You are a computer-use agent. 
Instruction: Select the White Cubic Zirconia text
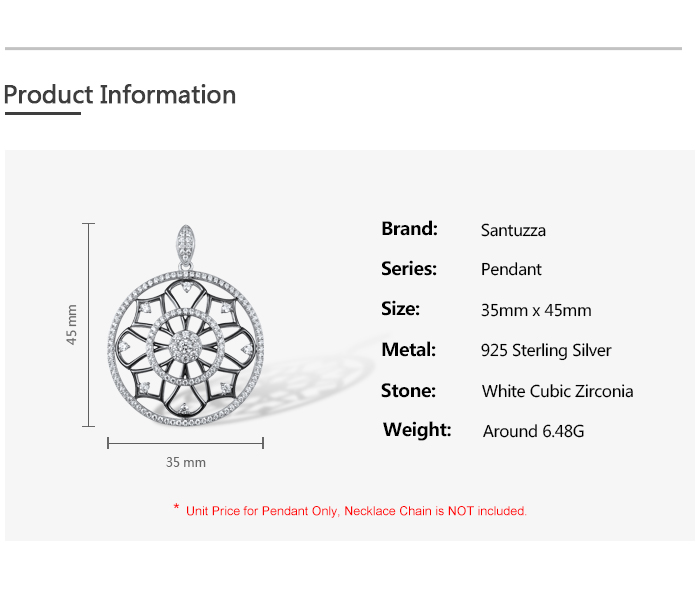coord(558,391)
